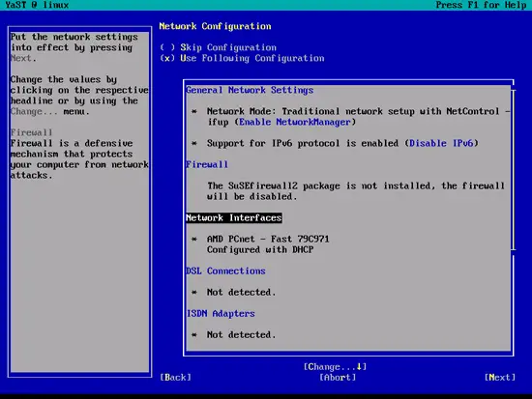Click the 'Network Configuration' heading
Image resolution: width=532 pixels, height=399 pixels.
(215, 26)
